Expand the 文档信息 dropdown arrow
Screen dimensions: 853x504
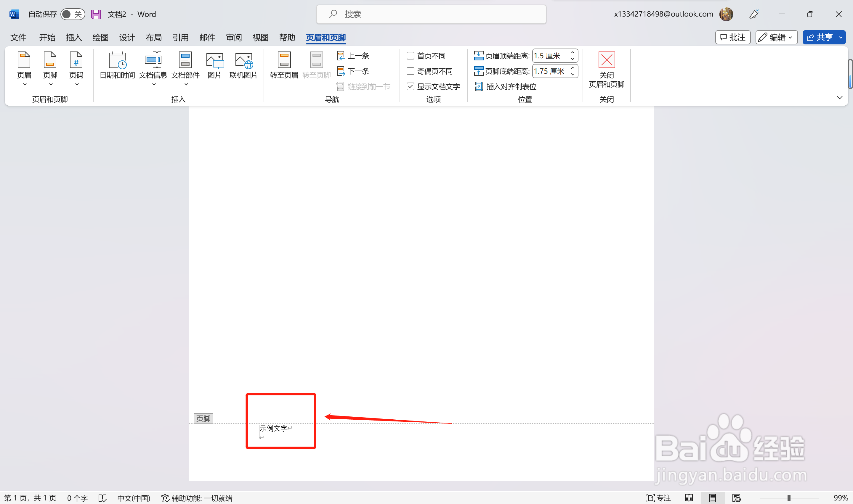pos(154,84)
